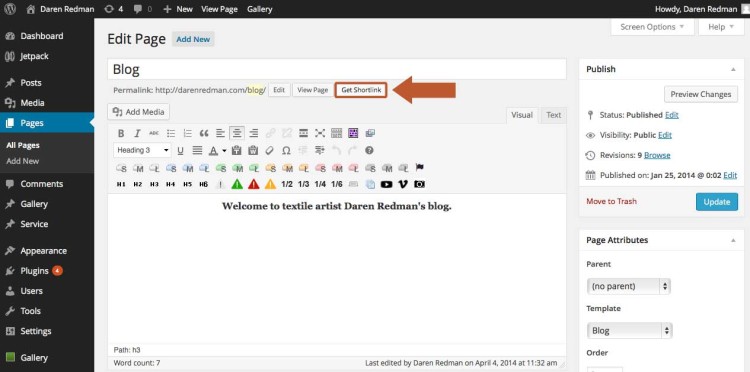This screenshot has width=750, height=372.
Task: Insert a 1/4 column shortcode
Action: coord(320,184)
